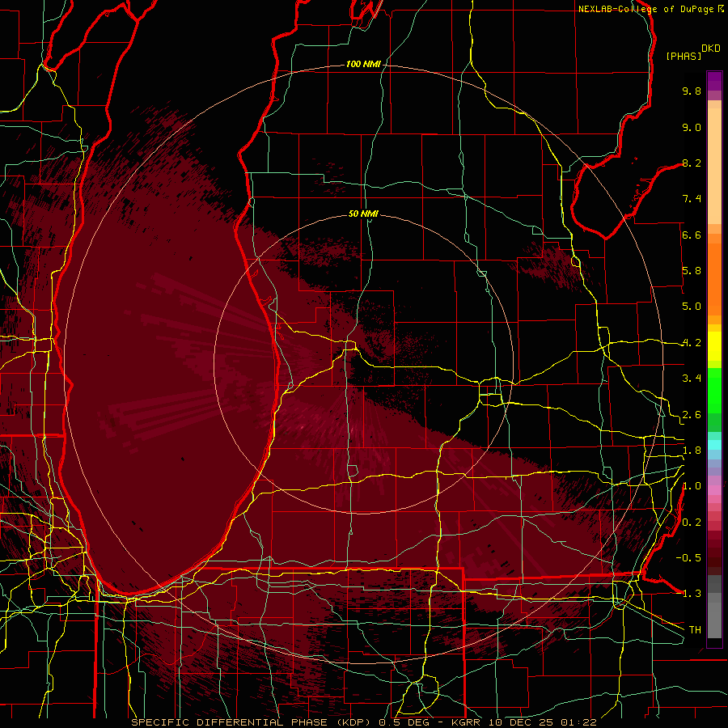The width and height of the screenshot is (728, 728).
Task: Click the 5.0 legend value
Action: (x=692, y=307)
